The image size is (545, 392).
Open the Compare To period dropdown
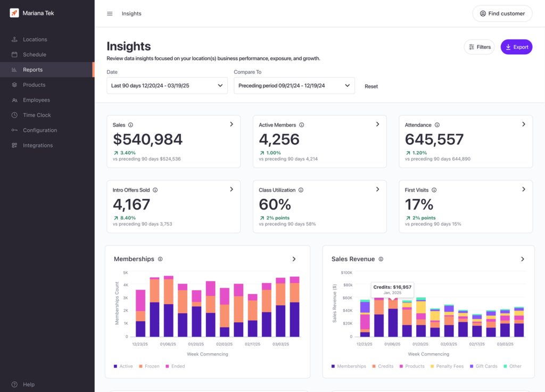pos(294,86)
